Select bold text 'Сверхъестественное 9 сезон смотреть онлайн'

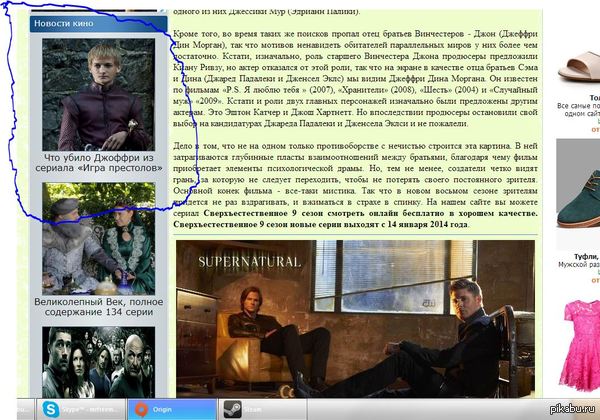304,213
